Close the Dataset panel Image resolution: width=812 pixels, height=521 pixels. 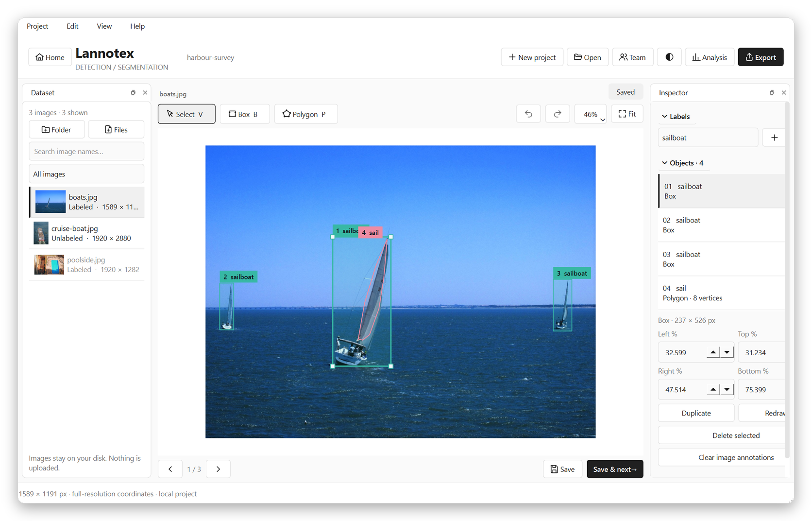pos(145,93)
